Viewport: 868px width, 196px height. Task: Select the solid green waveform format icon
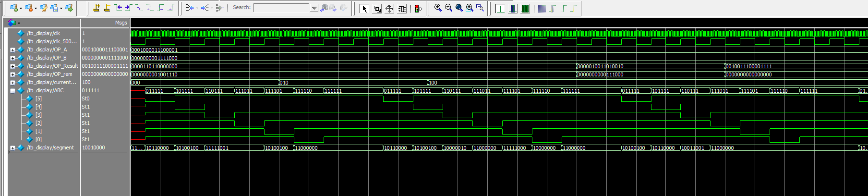[x=525, y=8]
